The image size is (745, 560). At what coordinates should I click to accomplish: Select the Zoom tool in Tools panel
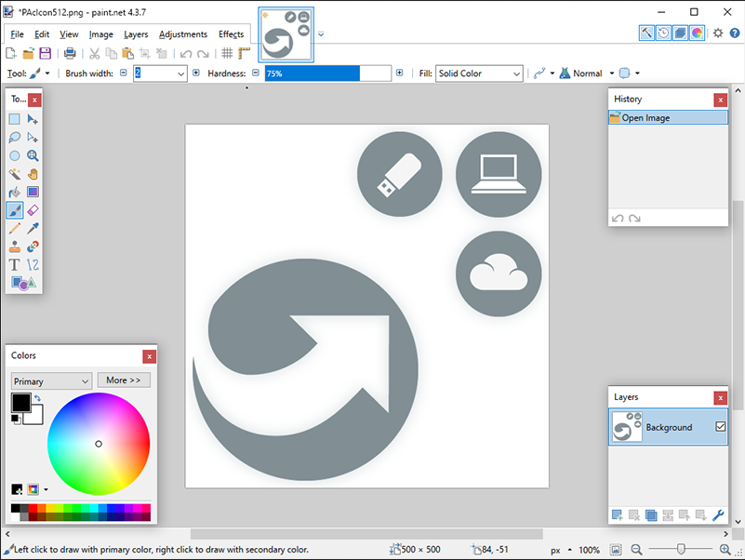click(x=33, y=155)
